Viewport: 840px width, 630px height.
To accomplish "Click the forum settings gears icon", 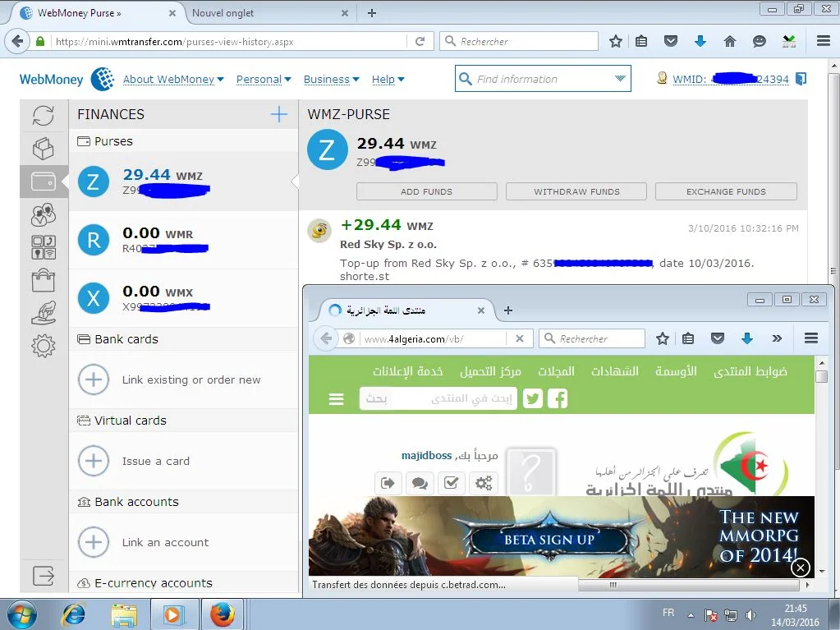I will click(484, 483).
